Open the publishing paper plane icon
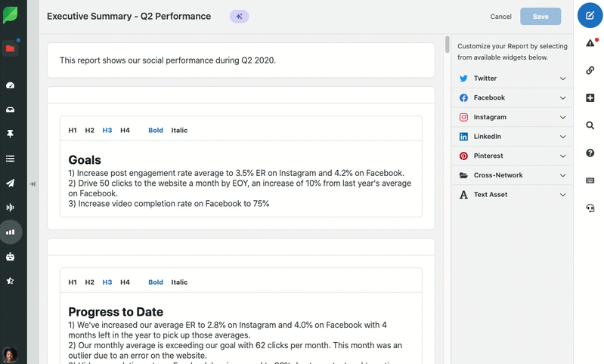The width and height of the screenshot is (604, 364). click(11, 183)
